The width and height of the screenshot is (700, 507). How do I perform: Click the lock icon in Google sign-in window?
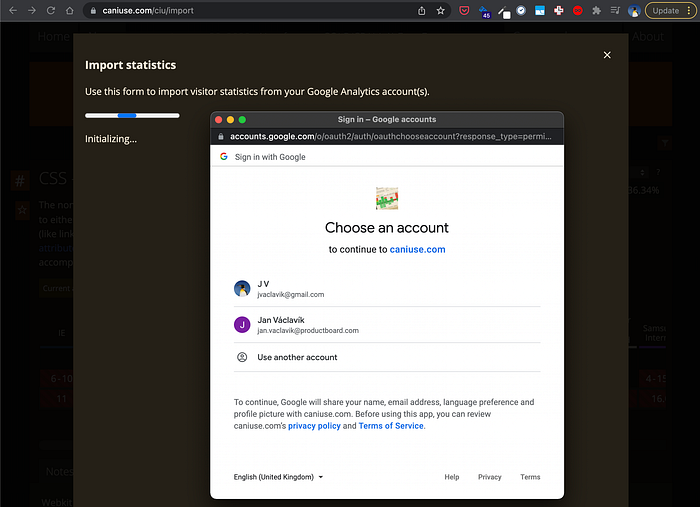[x=221, y=137]
